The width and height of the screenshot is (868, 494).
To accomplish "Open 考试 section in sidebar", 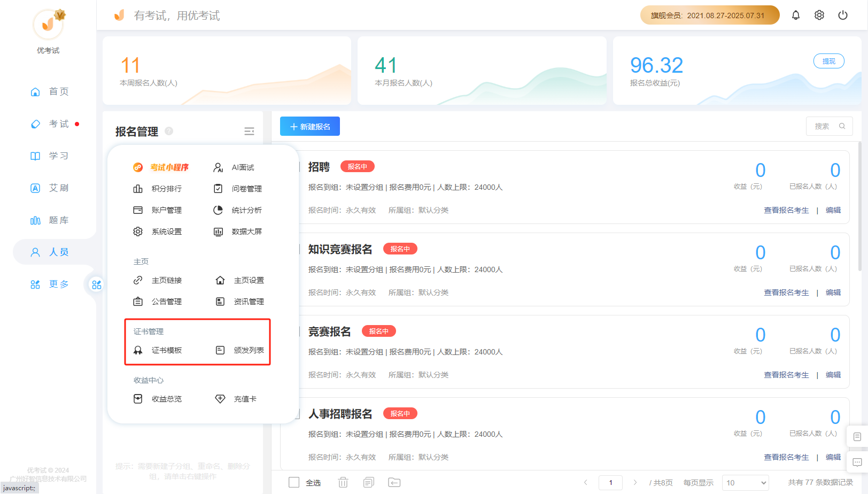I will (50, 124).
